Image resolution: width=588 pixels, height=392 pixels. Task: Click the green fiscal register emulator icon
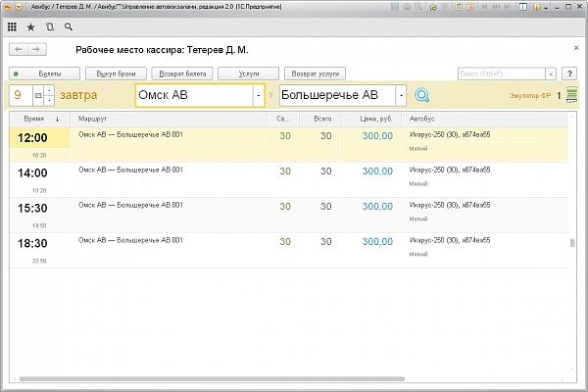pos(572,95)
